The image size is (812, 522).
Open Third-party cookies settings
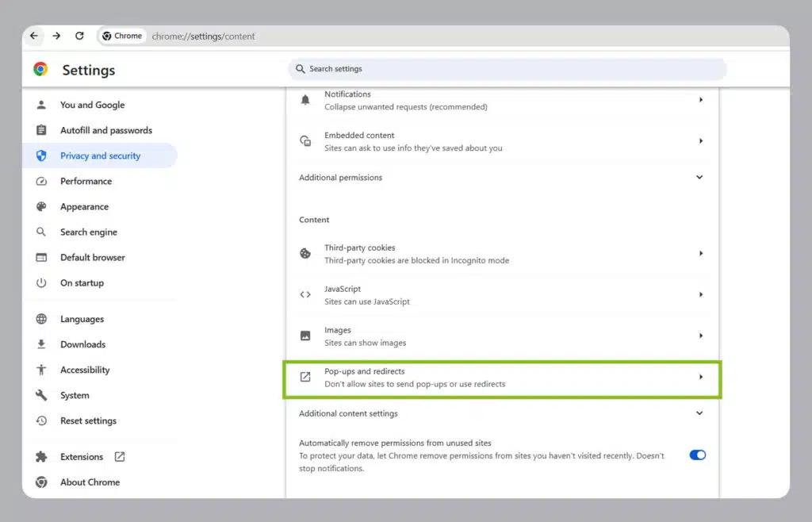(x=502, y=254)
